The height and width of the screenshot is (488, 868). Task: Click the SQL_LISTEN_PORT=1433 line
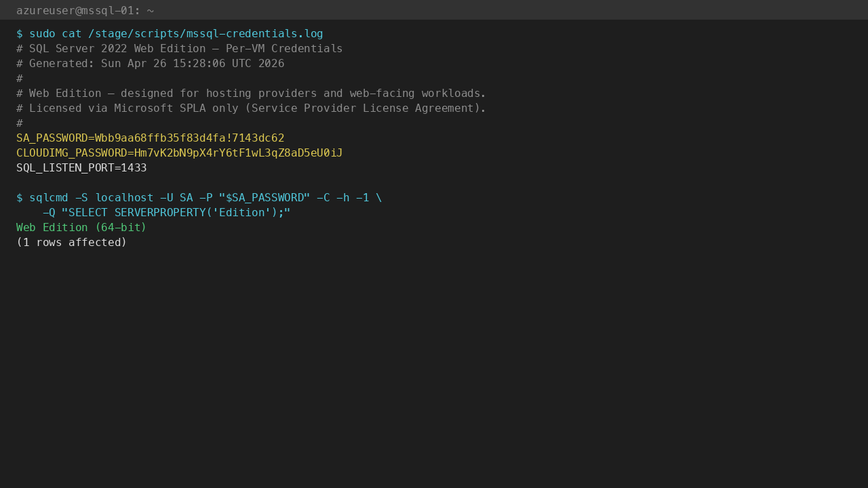[81, 168]
